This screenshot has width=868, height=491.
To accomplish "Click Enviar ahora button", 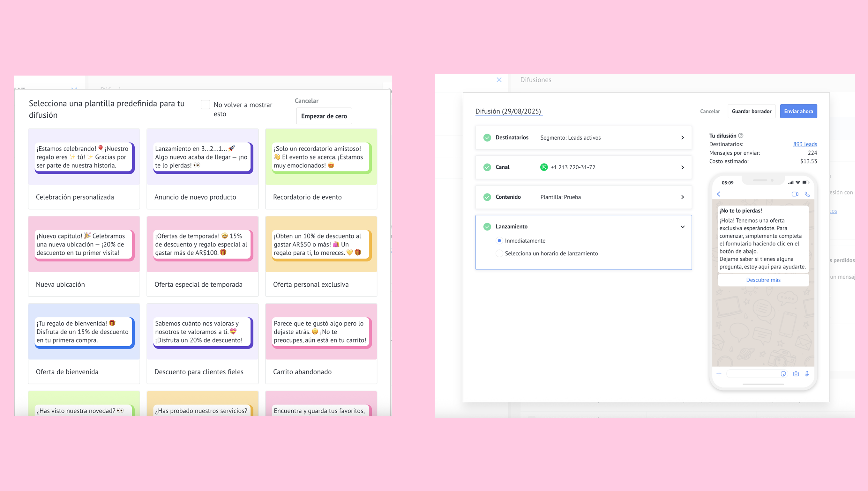I will 798,111.
